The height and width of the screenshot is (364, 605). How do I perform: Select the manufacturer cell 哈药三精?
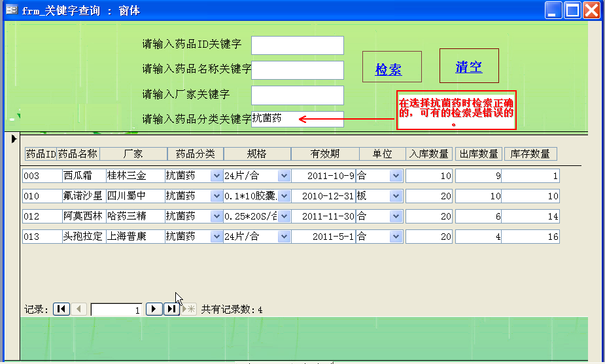[135, 216]
